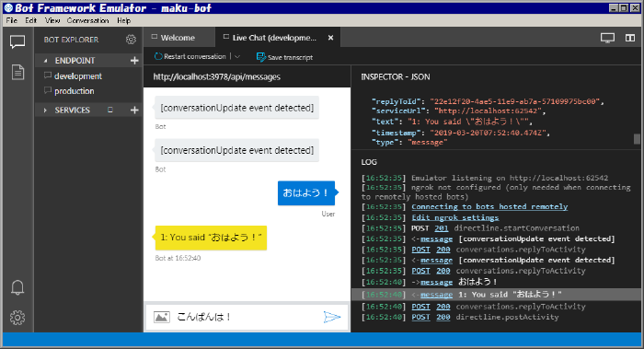644x349 pixels.
Task: Click POST link for directline.postActivity
Action: click(421, 318)
